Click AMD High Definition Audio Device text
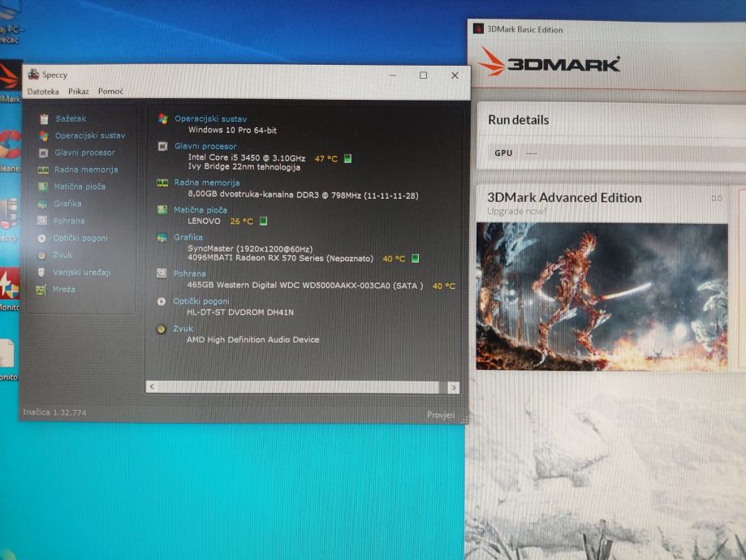Image resolution: width=746 pixels, height=560 pixels. (252, 340)
